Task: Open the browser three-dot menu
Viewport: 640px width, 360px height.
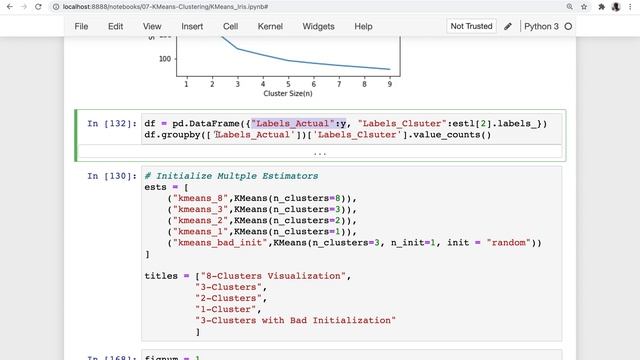Action: pyautogui.click(x=631, y=7)
